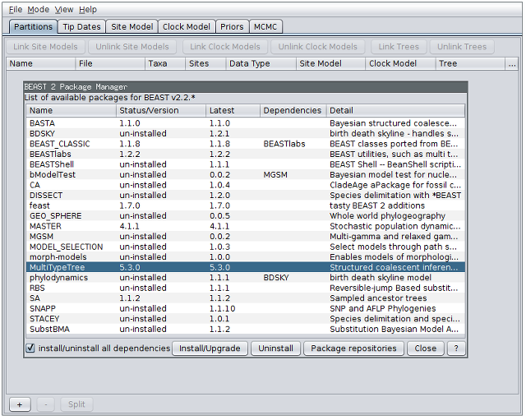Click the Detail column header
The height and width of the screenshot is (420, 526).
396,111
